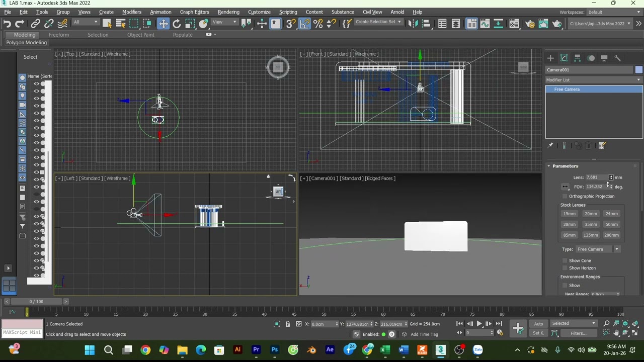Select the 15mm stock lens
This screenshot has height=362, width=644.
pyautogui.click(x=570, y=214)
